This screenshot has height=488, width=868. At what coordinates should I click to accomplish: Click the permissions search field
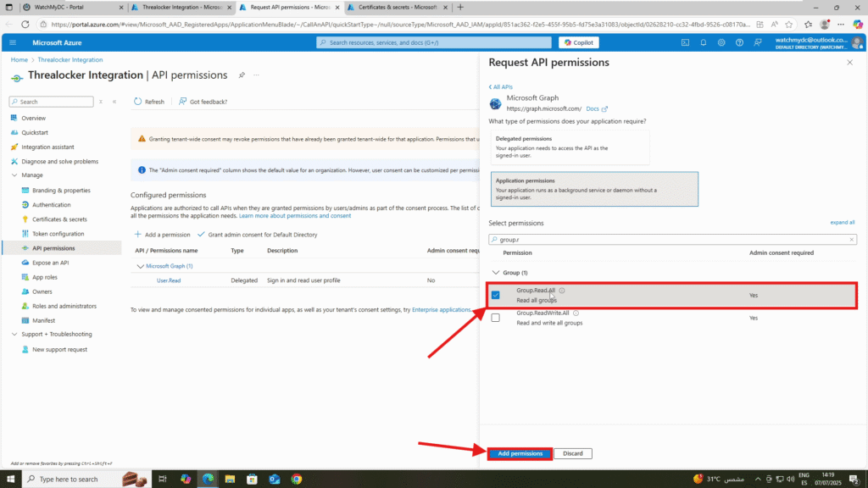[672, 240]
